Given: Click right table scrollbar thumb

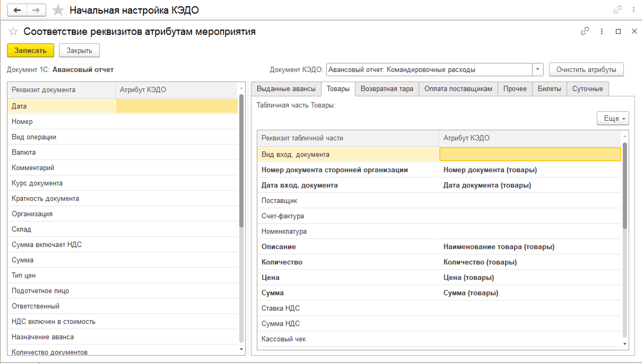Looking at the screenshot, I should click(x=625, y=186).
